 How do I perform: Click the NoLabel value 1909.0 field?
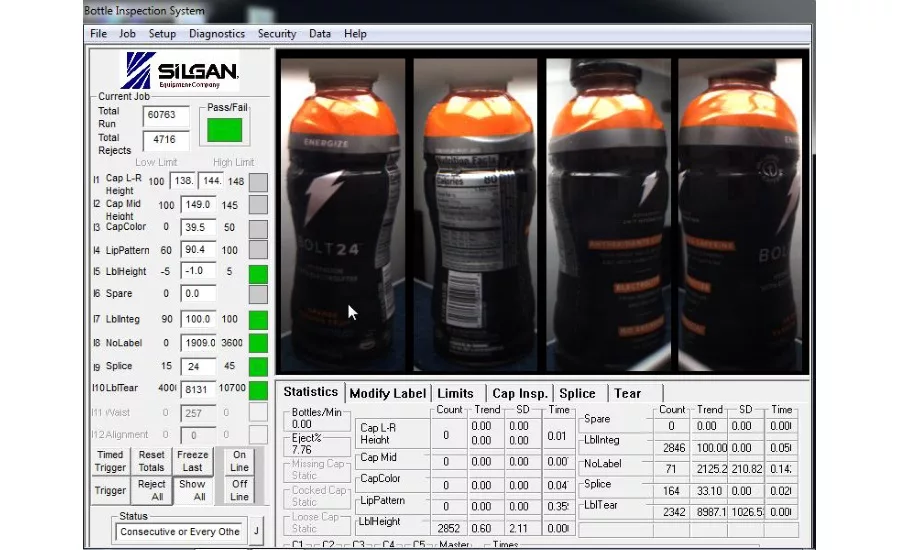[x=198, y=343]
